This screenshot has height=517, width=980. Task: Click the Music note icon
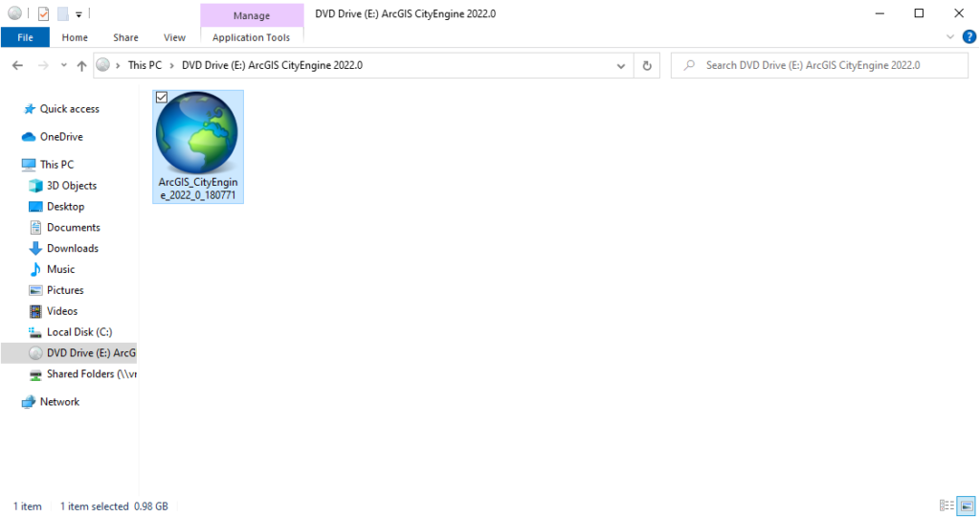point(35,269)
